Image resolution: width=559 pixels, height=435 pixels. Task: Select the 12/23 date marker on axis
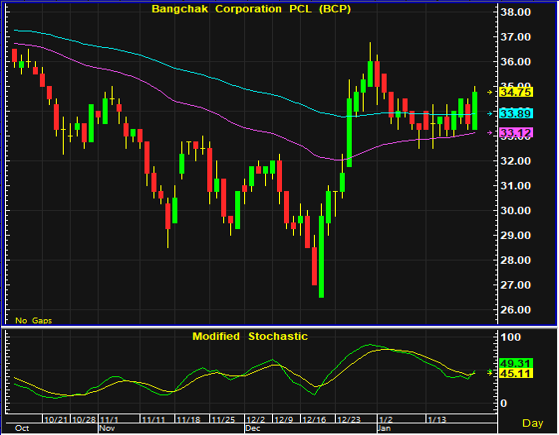coord(349,420)
